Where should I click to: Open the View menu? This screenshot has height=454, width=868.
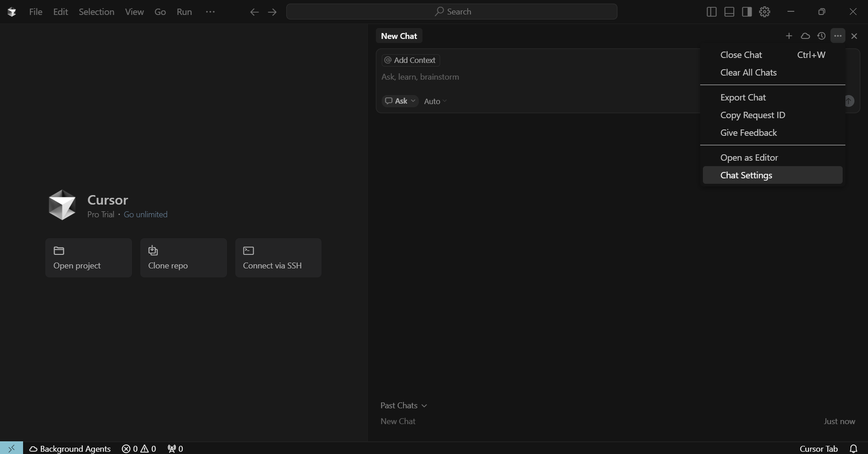134,12
